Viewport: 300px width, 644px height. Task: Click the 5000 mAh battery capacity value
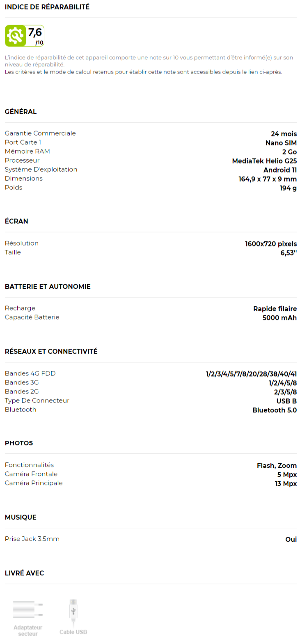click(x=279, y=317)
